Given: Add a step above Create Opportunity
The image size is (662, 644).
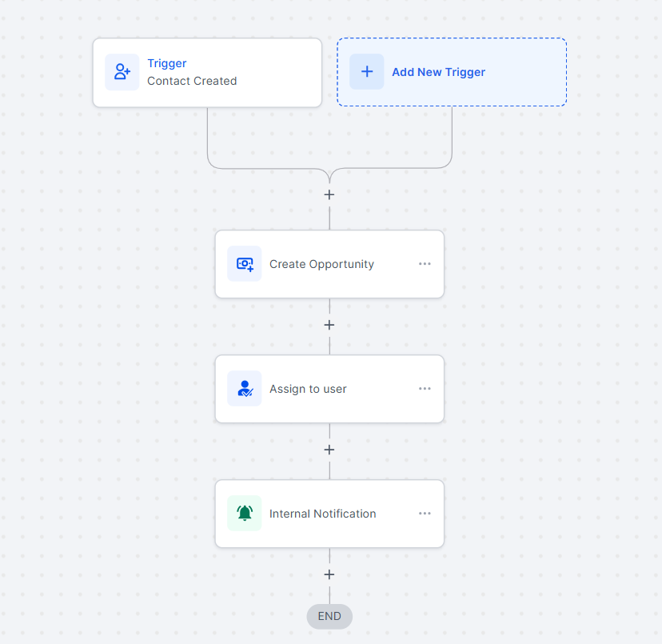Looking at the screenshot, I should coord(329,195).
